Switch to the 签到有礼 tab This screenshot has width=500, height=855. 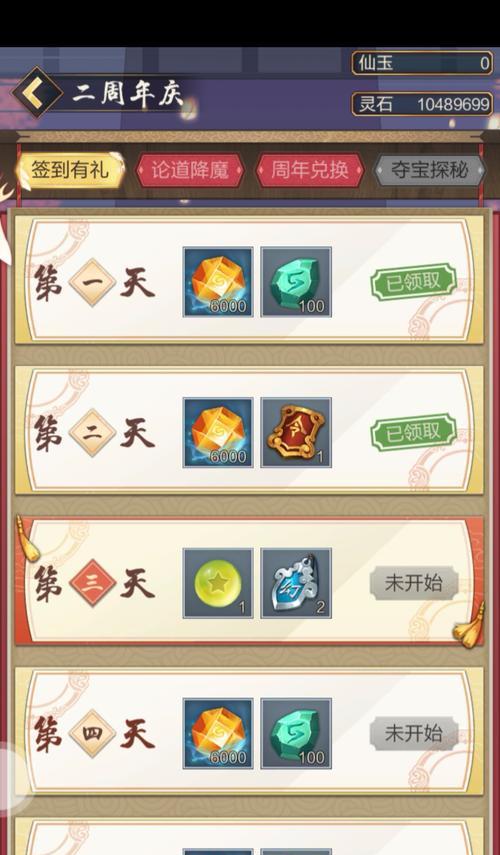(70, 170)
